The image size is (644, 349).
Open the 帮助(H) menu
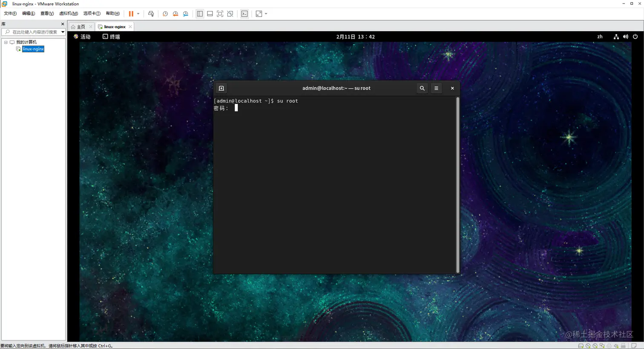pyautogui.click(x=112, y=14)
